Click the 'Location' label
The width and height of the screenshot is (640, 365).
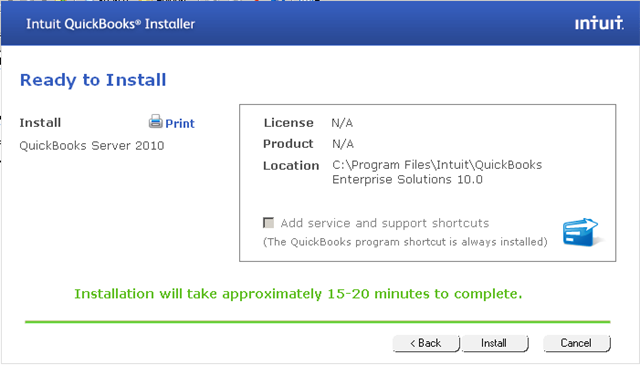(x=291, y=165)
